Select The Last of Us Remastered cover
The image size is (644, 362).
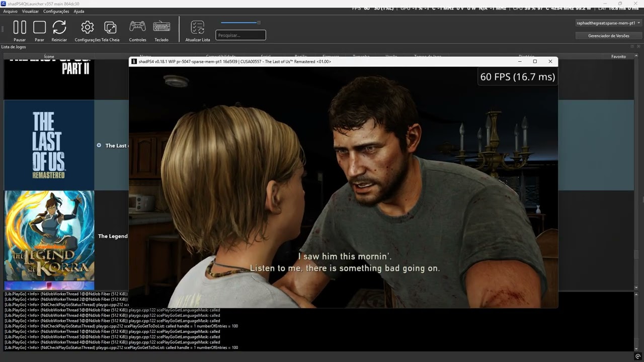point(49,145)
